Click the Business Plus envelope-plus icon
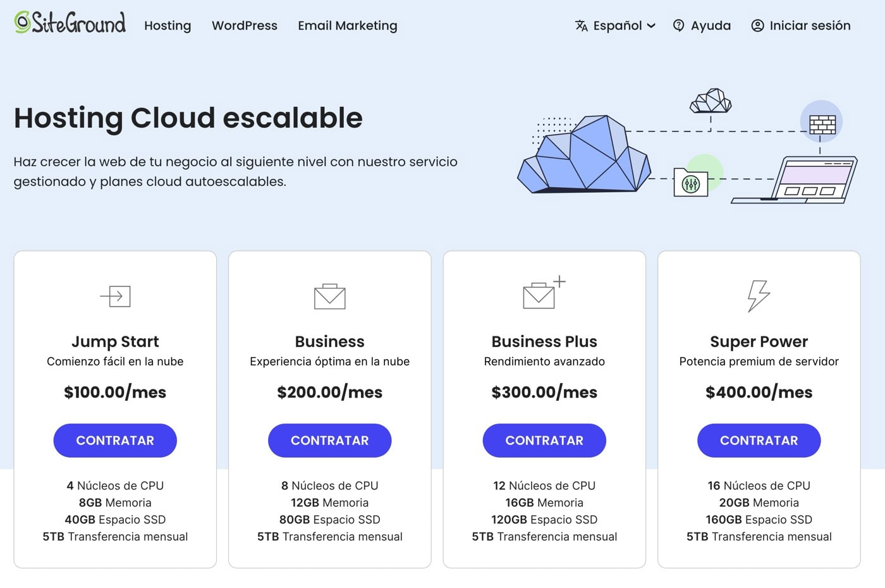 click(544, 292)
